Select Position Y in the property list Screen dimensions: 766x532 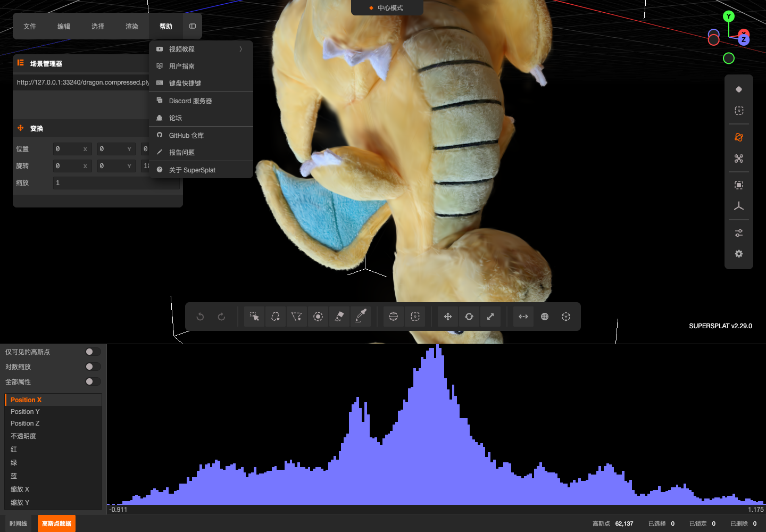pyautogui.click(x=53, y=411)
